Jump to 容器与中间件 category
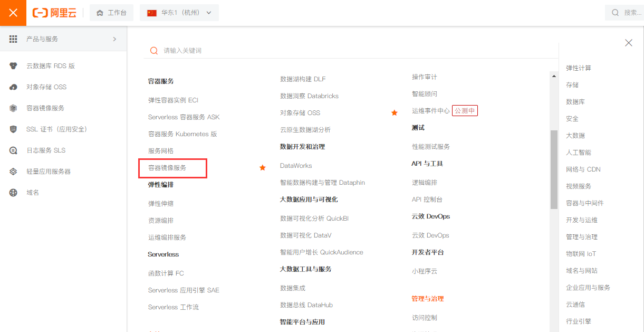 [x=585, y=203]
